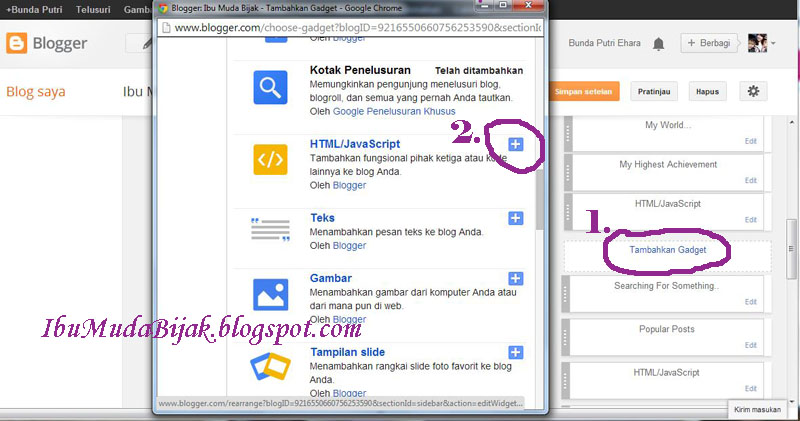The image size is (800, 421).
Task: Open Telusuri in Google bar
Action: tap(93, 10)
